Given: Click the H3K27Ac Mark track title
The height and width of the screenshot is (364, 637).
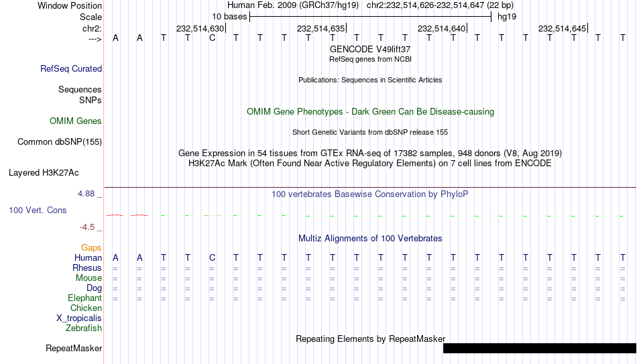Looking at the screenshot, I should click(370, 164).
